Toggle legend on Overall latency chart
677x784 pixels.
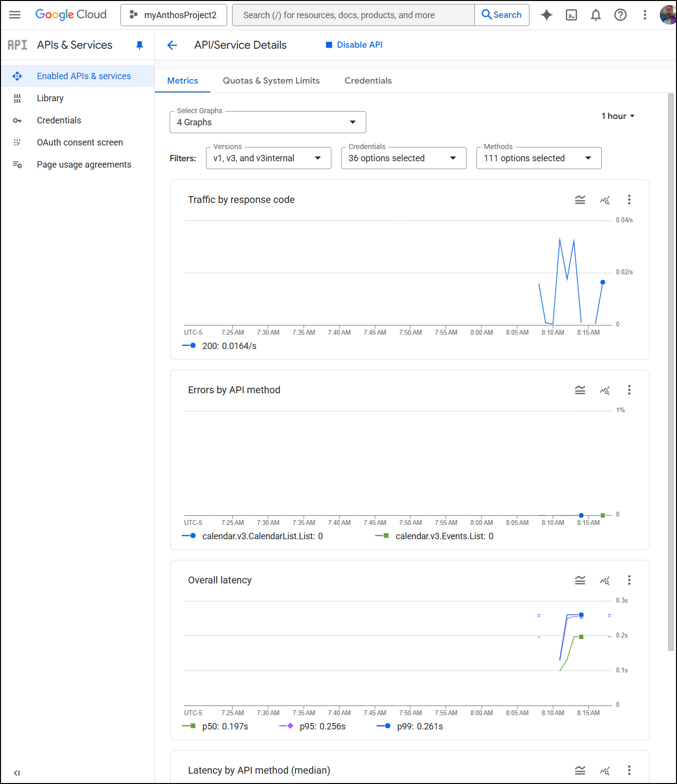tap(580, 581)
